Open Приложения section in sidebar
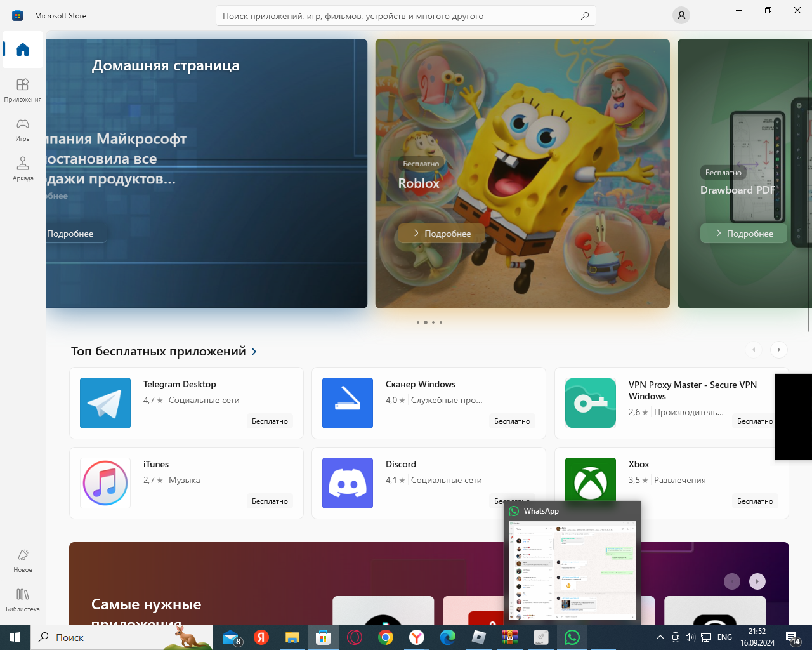The image size is (812, 650). (23, 90)
